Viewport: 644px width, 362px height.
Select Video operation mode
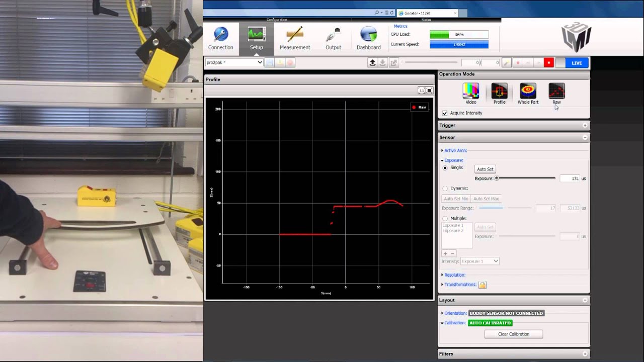click(471, 94)
